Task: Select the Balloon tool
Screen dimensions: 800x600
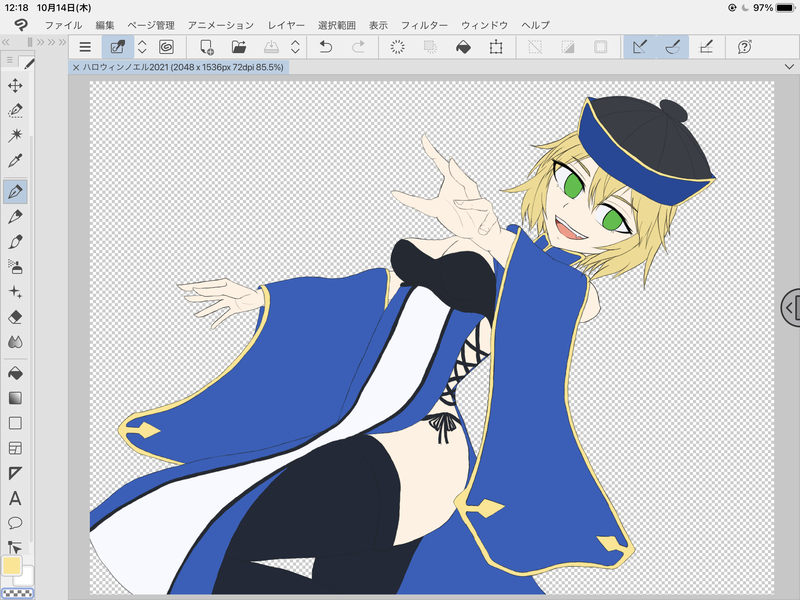Action: (15, 523)
